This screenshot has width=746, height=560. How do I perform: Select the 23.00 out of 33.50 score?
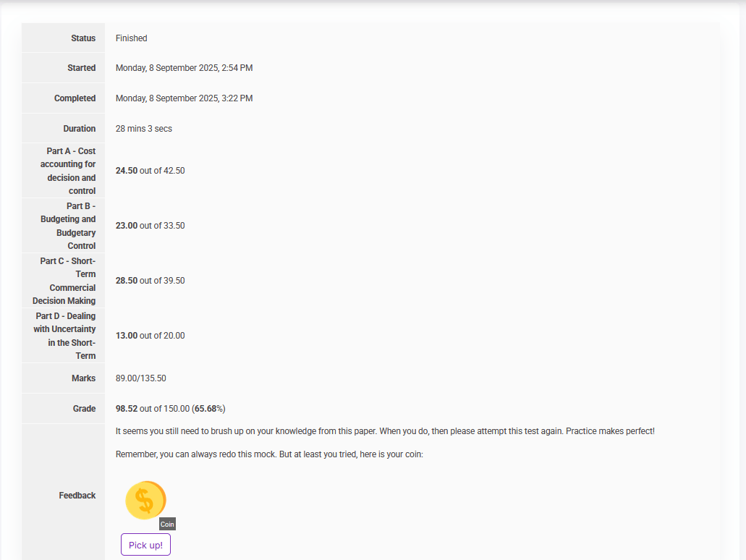150,226
